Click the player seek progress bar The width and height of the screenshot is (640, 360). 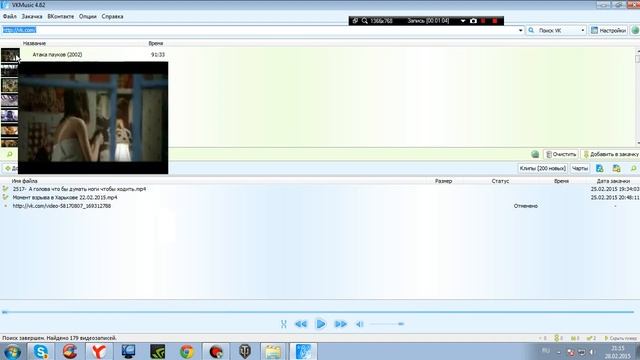pyautogui.click(x=318, y=312)
